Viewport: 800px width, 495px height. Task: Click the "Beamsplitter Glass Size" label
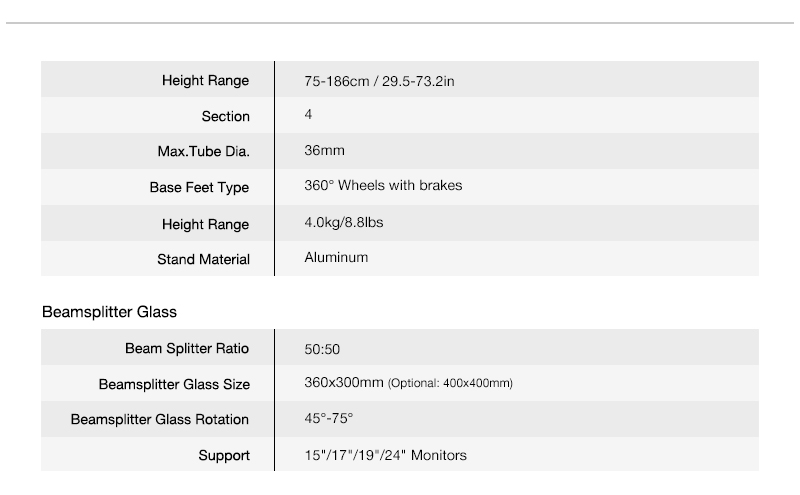coord(174,384)
